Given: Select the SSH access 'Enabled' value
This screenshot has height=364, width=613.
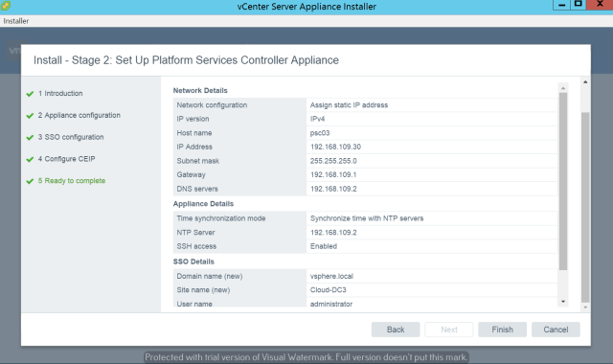Looking at the screenshot, I should point(324,246).
